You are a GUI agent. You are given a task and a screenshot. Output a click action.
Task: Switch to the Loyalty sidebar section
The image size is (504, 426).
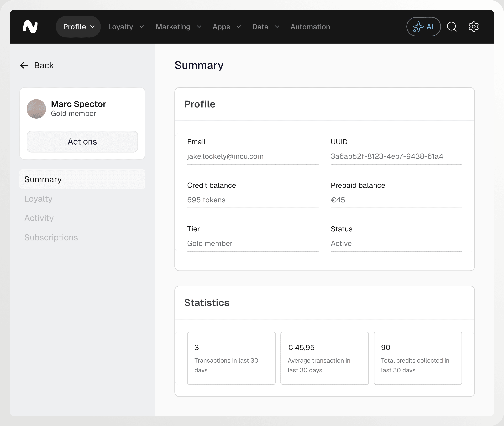38,199
